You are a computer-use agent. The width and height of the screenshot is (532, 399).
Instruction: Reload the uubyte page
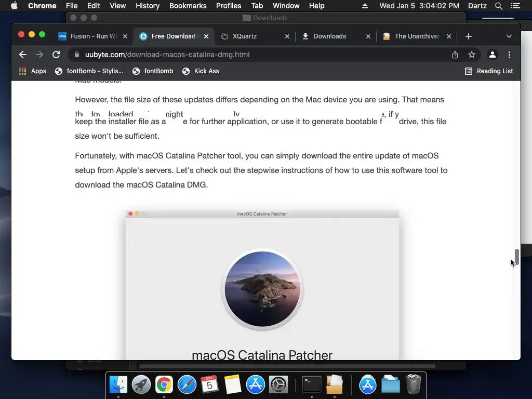56,55
